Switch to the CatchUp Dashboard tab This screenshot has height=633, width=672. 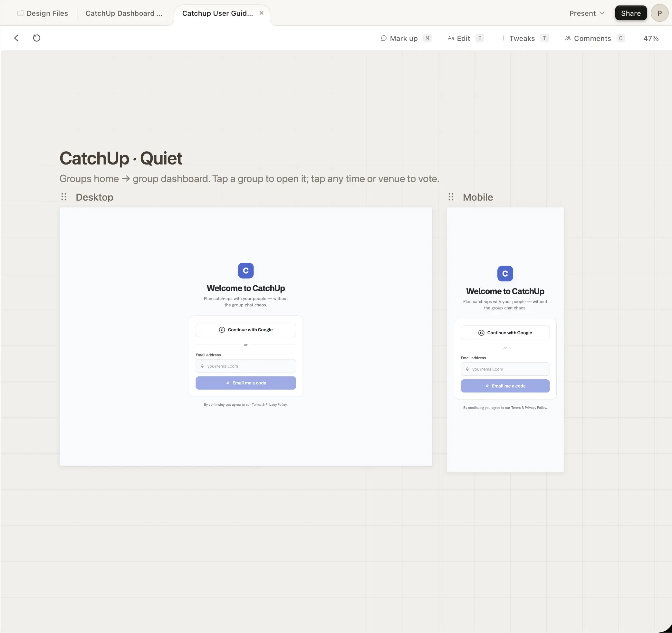(124, 13)
